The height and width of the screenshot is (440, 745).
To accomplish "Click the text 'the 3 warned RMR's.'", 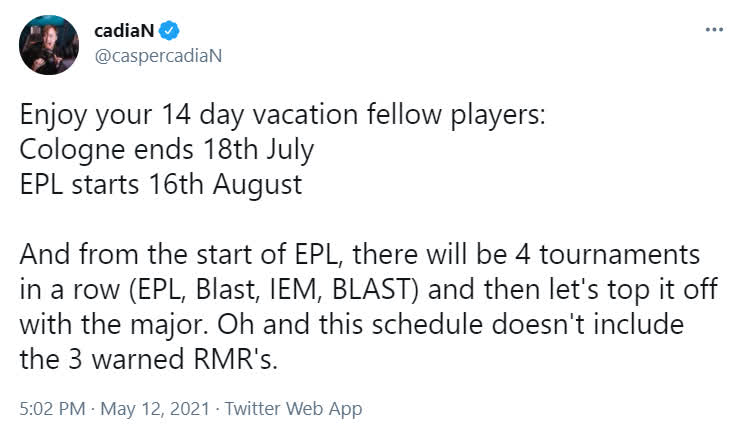I will 148,360.
